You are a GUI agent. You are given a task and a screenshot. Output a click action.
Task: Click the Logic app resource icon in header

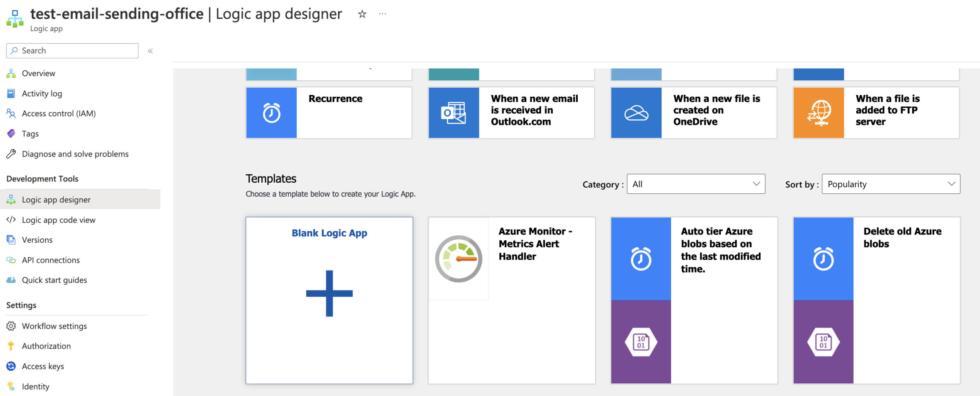click(15, 19)
